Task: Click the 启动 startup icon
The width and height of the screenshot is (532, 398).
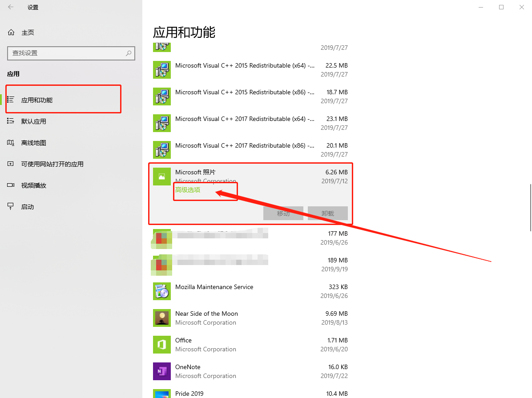Action: (11, 206)
